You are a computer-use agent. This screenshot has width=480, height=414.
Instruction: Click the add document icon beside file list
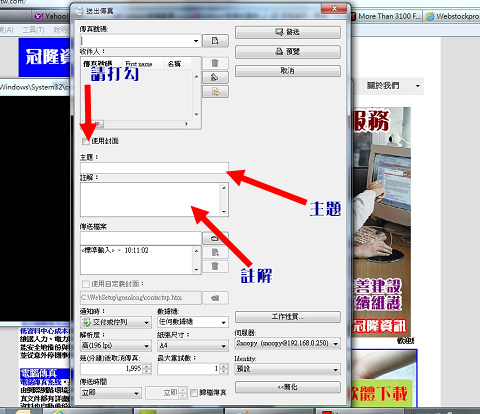coord(215,252)
